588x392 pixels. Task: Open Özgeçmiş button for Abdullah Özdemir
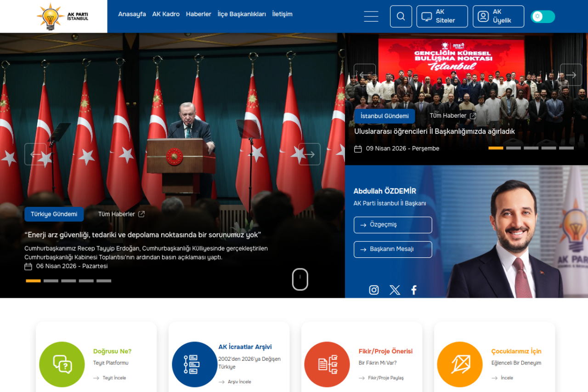[x=393, y=225]
